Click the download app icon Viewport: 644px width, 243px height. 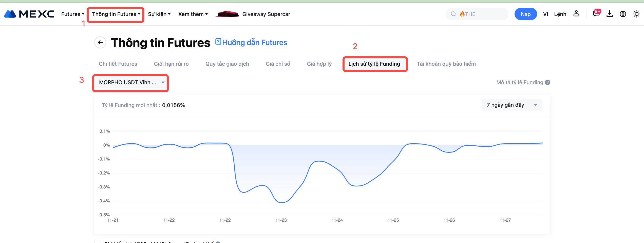click(610, 14)
